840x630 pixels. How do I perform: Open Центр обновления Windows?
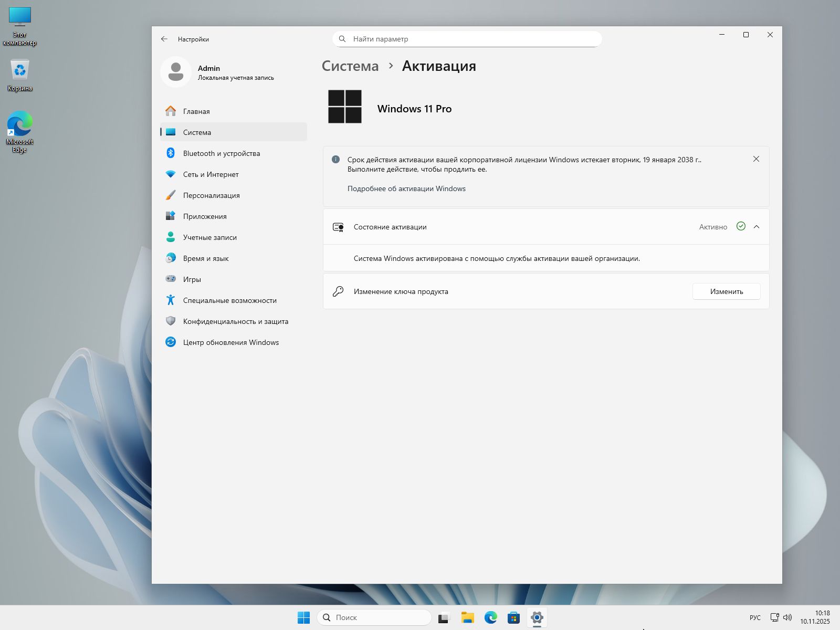pos(230,342)
